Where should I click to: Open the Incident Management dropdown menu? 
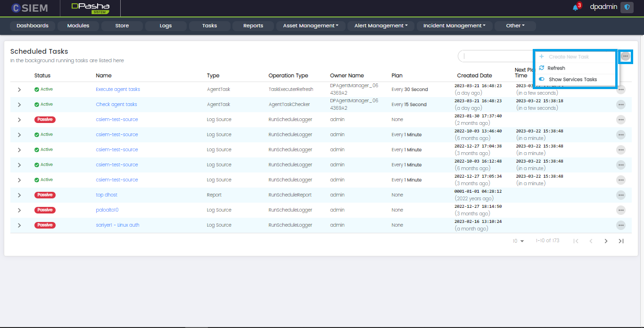tap(454, 26)
